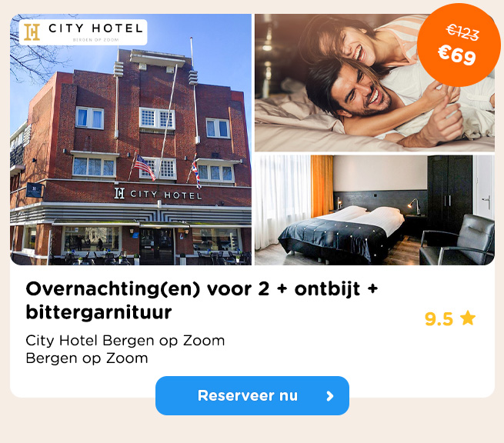Click the British flag on building

(196, 173)
